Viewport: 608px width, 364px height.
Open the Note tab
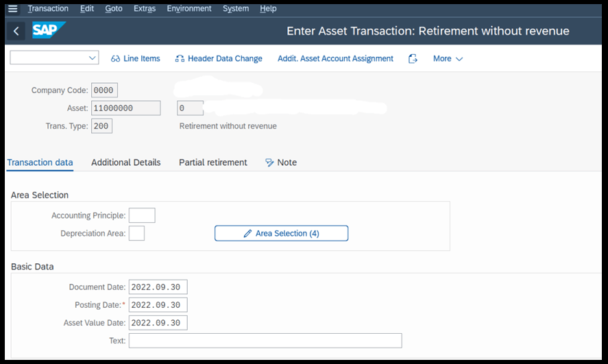coord(281,162)
